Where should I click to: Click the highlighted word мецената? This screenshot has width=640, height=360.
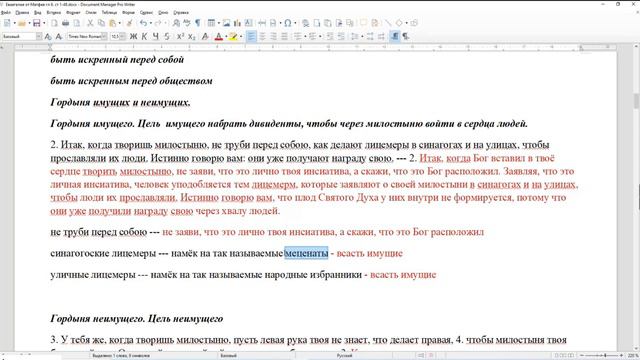(306, 253)
